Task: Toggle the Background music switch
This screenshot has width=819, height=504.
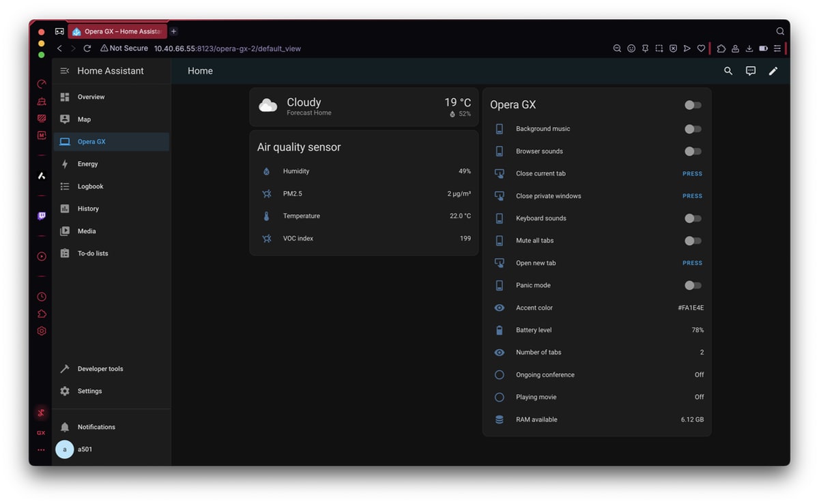Action: pos(693,129)
